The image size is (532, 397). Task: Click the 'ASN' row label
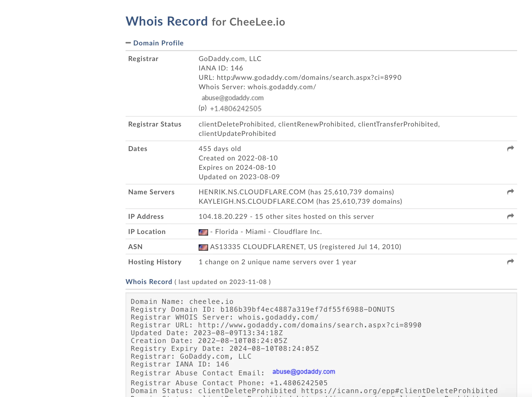click(x=135, y=247)
